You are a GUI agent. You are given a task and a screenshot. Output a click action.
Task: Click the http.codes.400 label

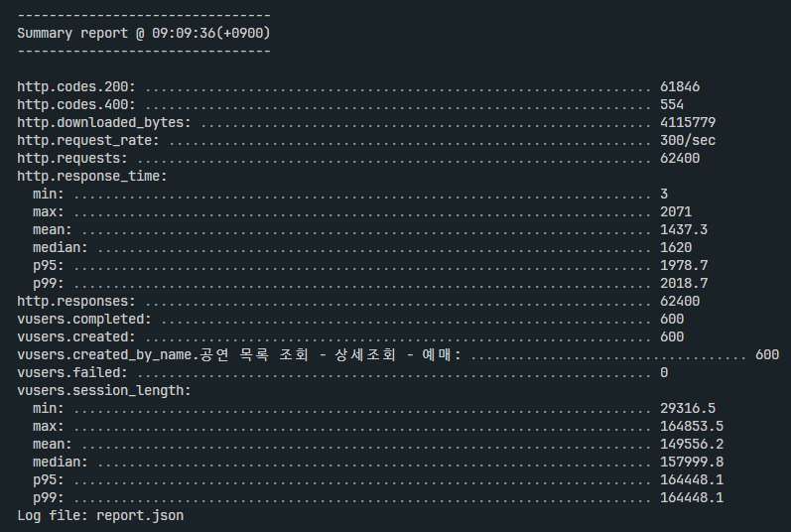click(76, 105)
